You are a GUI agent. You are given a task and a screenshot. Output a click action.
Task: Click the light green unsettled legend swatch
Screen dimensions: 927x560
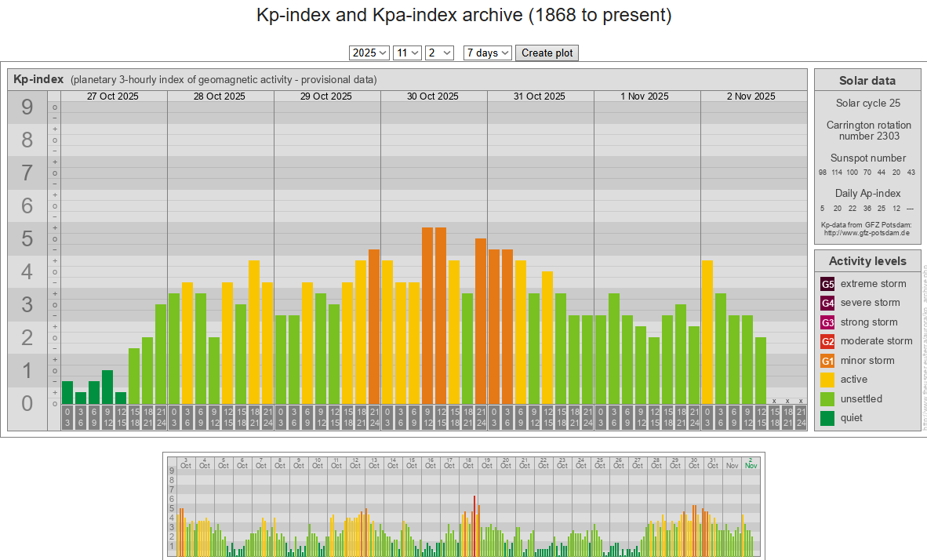click(827, 399)
